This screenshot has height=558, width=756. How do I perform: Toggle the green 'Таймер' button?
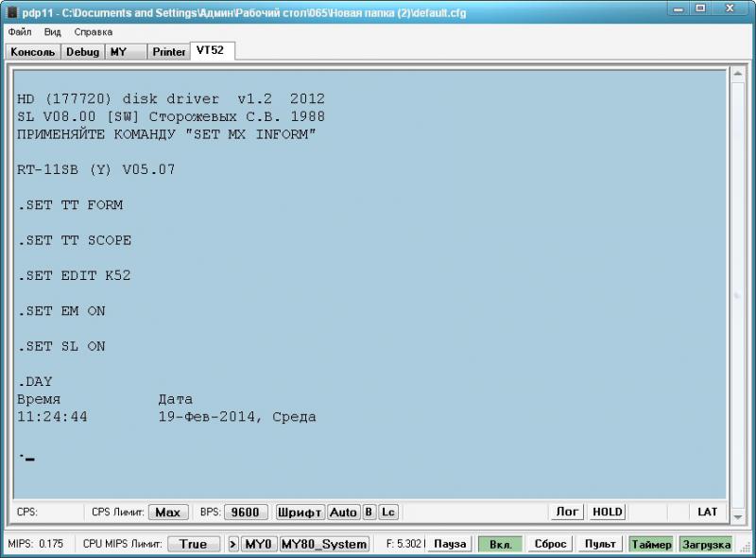(651, 544)
